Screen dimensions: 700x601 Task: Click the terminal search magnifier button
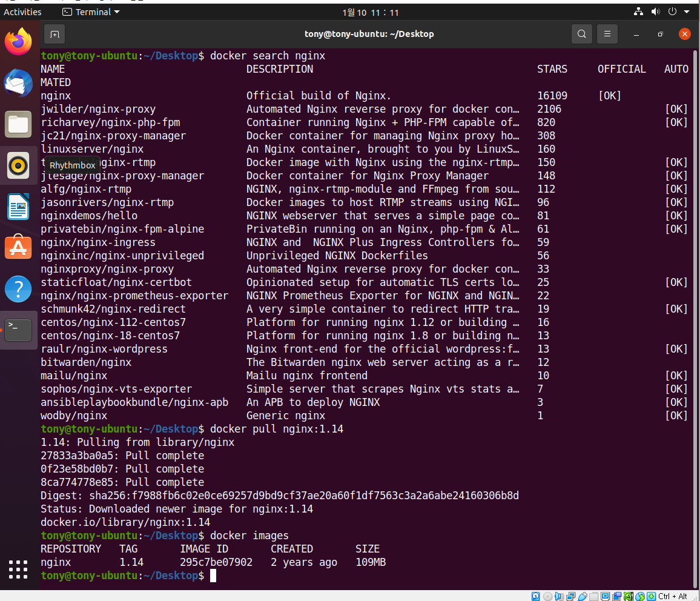click(x=582, y=34)
